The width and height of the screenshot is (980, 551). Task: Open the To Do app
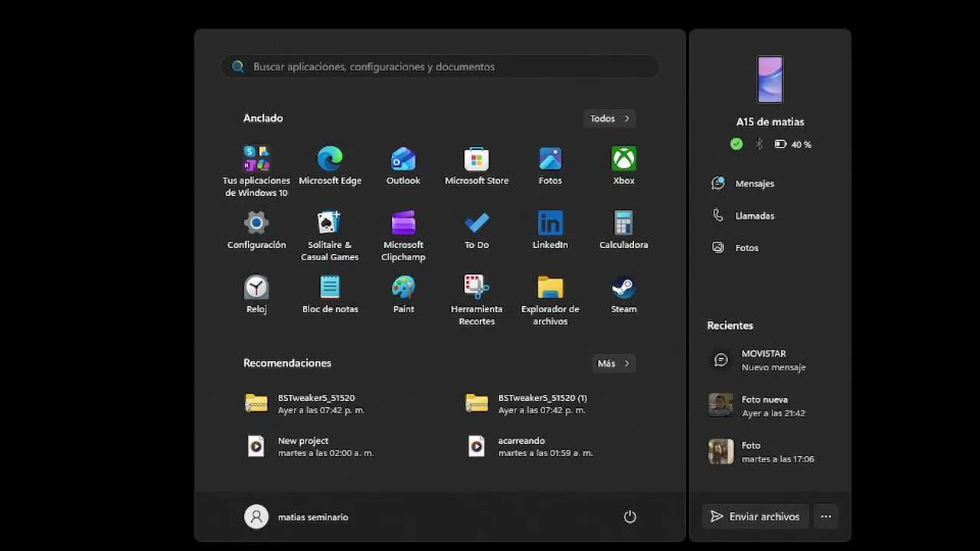pos(477,230)
